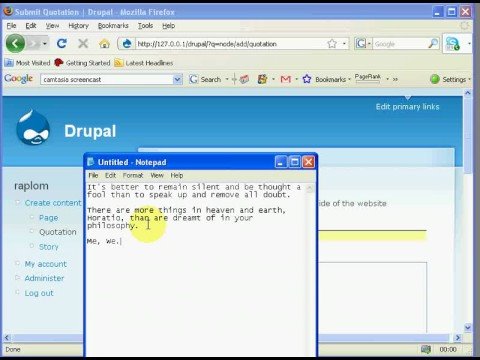Open Getting Started bookmark
Image resolution: width=480 pixels, height=360 pixels.
pos(82,63)
